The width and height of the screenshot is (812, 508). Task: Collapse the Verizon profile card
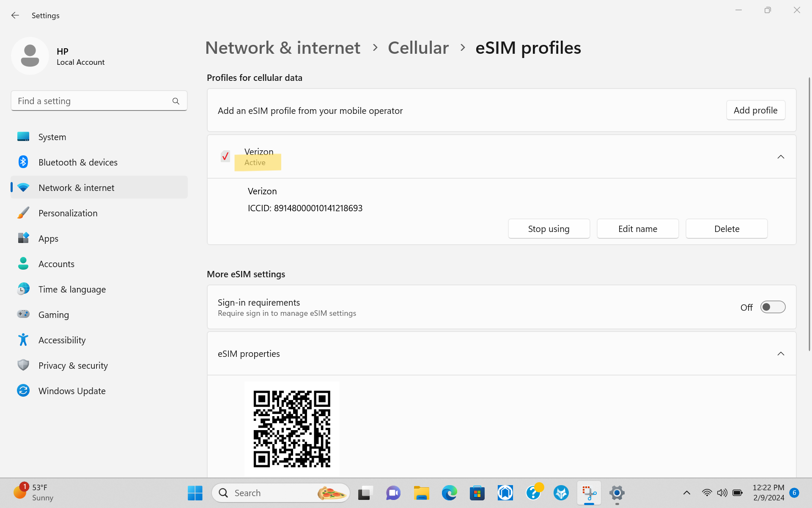(x=781, y=157)
